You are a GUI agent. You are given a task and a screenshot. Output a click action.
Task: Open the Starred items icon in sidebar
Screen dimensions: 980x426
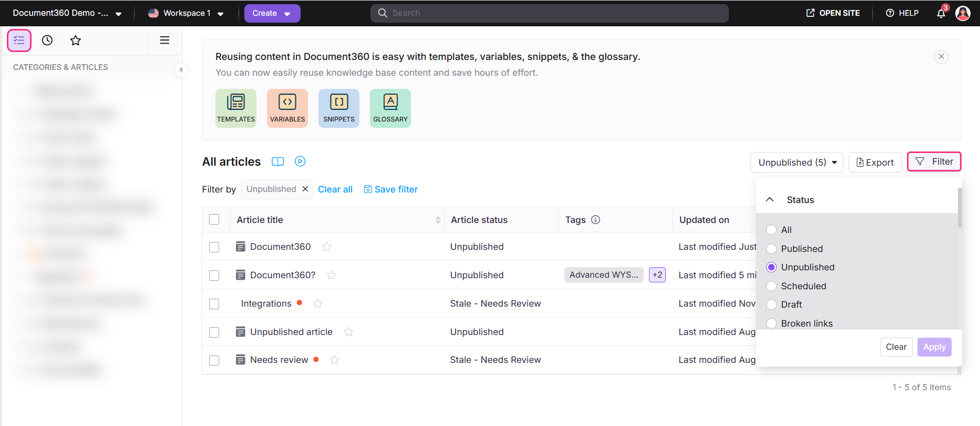[x=76, y=40]
